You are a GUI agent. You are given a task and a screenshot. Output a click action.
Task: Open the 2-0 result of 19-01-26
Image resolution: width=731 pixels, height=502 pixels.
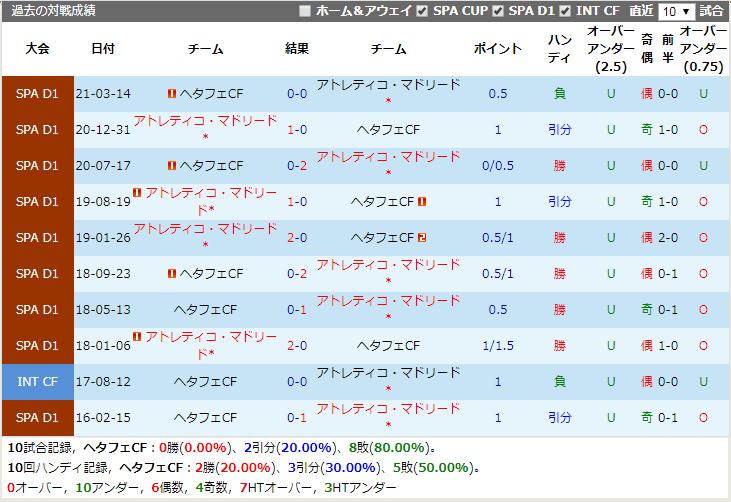coord(297,238)
